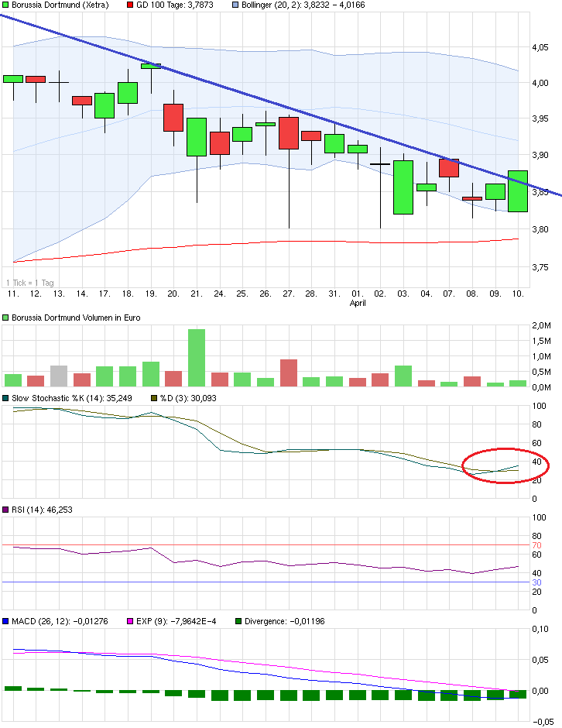Image resolution: width=562 pixels, height=728 pixels.
Task: Click the MACD axis label '0,10'
Action: [x=540, y=629]
